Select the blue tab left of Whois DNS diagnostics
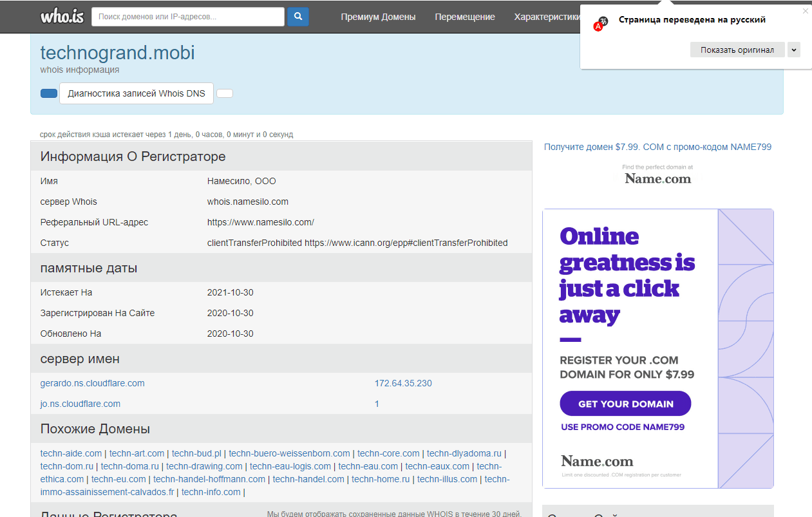 click(x=49, y=93)
